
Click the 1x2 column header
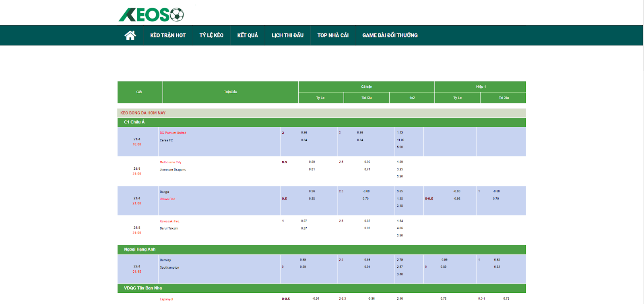click(412, 98)
